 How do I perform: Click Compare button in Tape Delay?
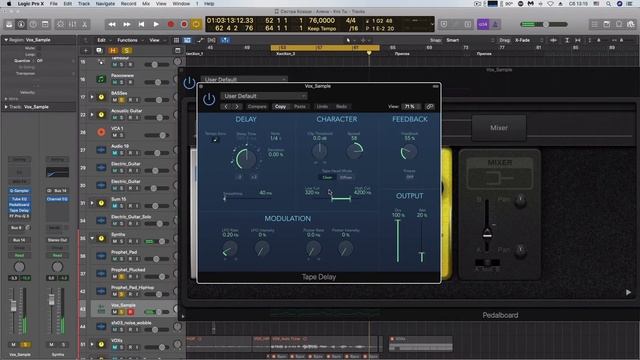pos(257,107)
